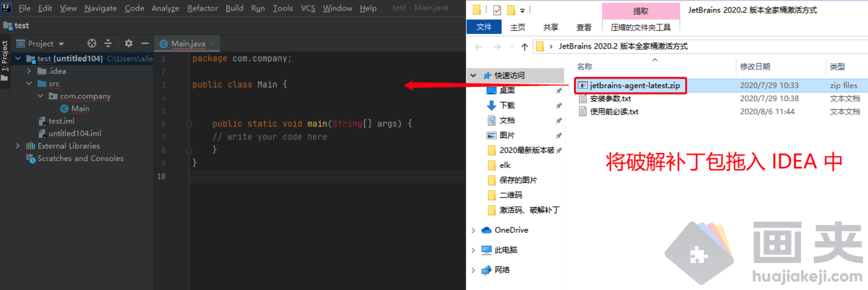Expand OneDrive in Explorer's navigation pane
The height and width of the screenshot is (290, 868).
(x=473, y=230)
